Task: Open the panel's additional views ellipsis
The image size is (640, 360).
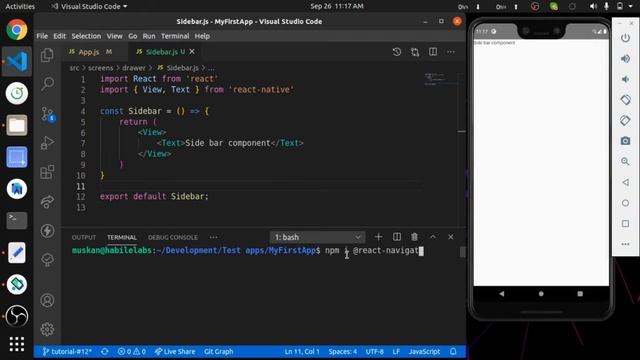Action: click(213, 237)
